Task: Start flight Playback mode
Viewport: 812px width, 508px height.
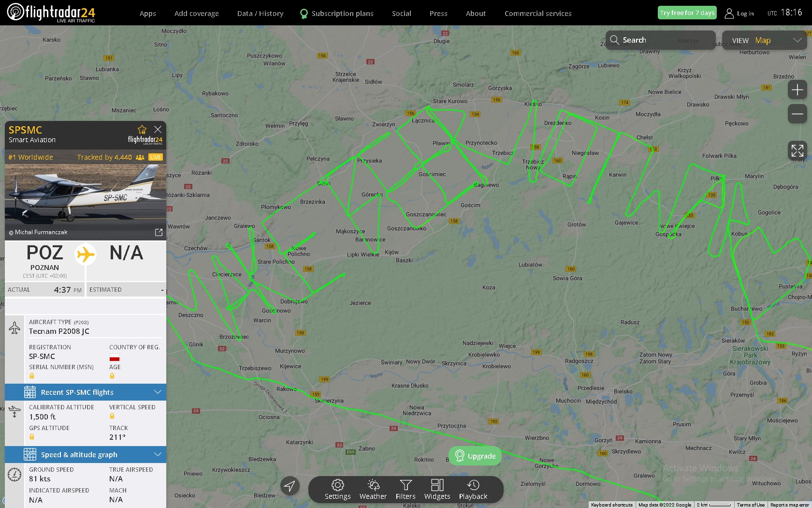Action: [473, 489]
